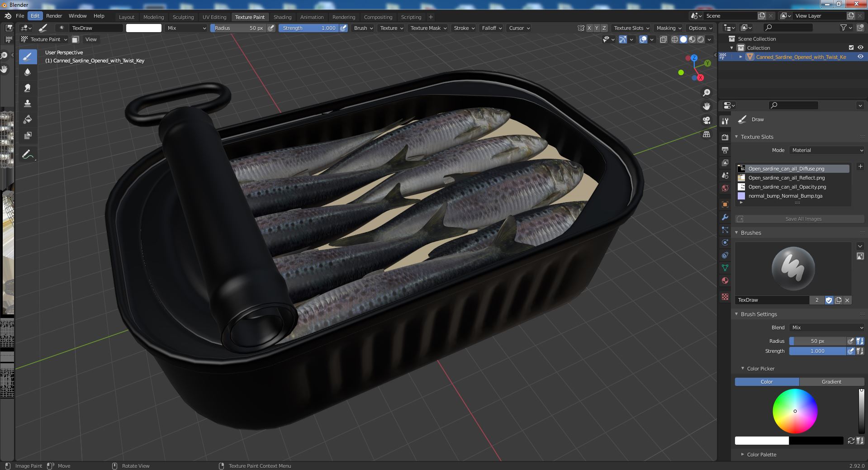Open the Object properties tab

(x=725, y=204)
